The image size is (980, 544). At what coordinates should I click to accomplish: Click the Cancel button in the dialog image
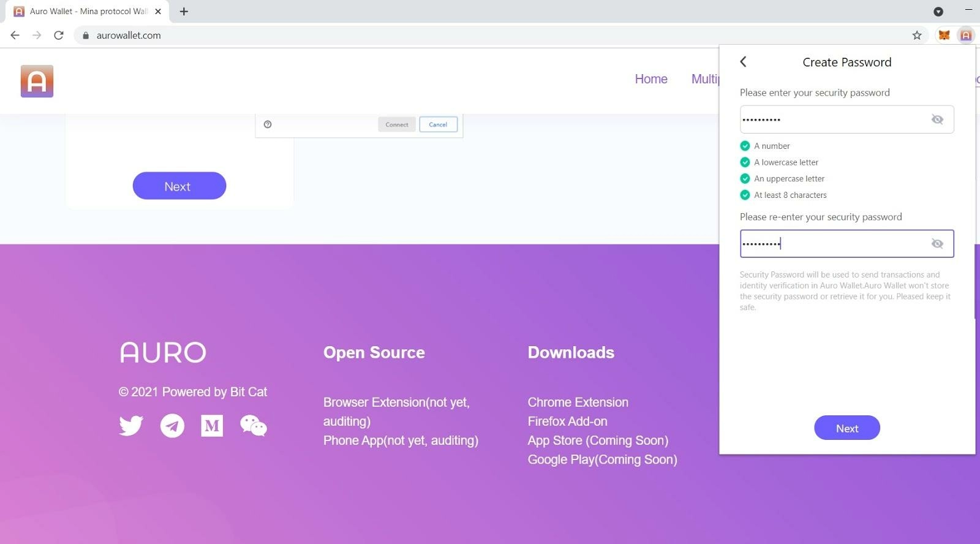[x=438, y=124]
